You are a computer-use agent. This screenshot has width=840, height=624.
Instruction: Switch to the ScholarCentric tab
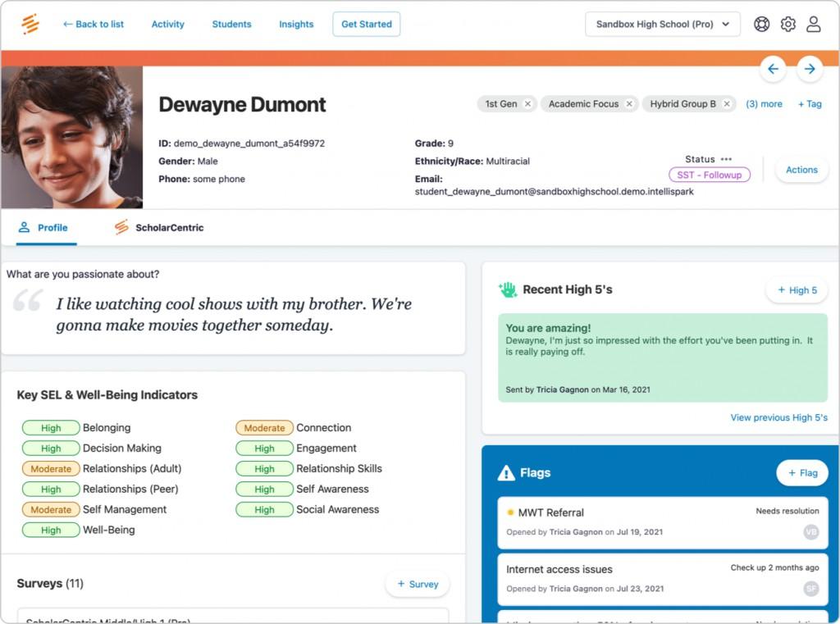[168, 227]
